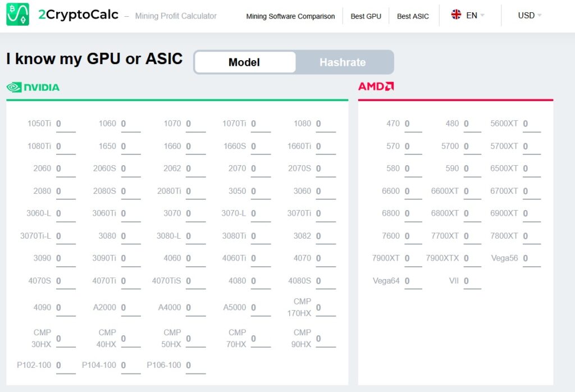Click the NVIDIA logo

tap(33, 87)
